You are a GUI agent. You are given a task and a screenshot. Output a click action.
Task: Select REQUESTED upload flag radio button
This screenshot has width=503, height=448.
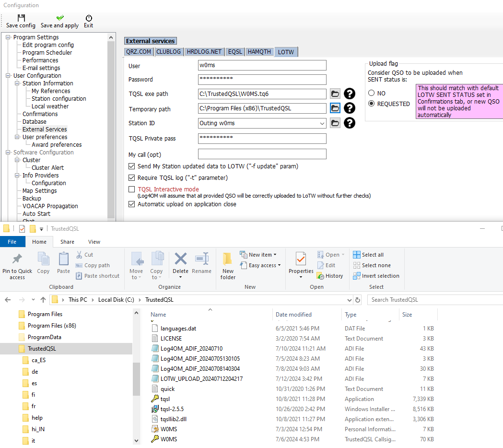pyautogui.click(x=372, y=104)
